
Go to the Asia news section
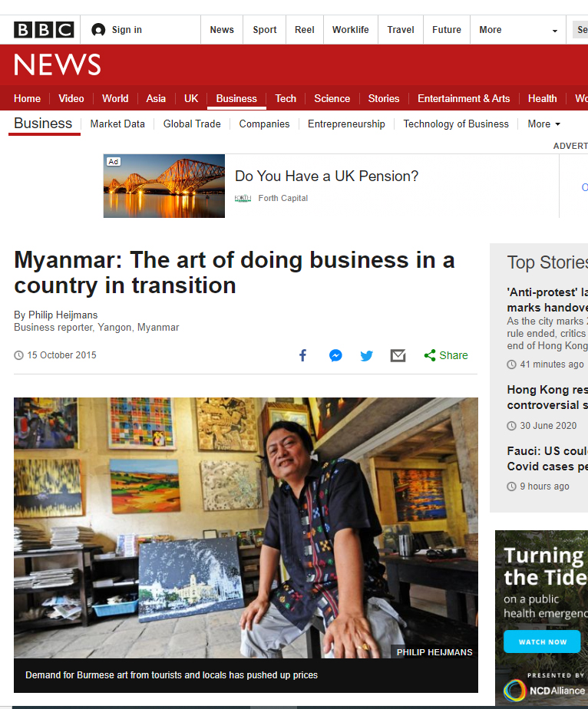click(156, 98)
